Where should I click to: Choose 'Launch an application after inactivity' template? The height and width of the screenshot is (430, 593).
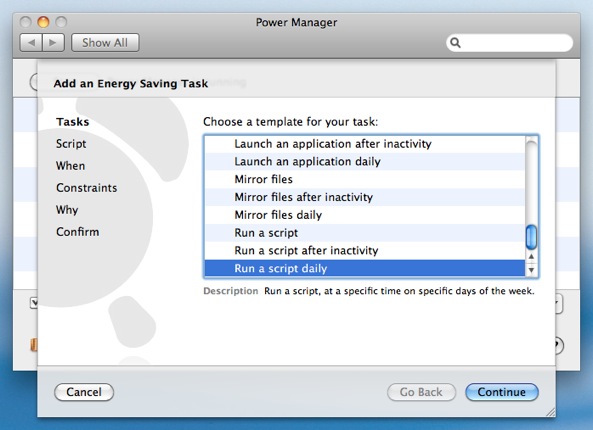365,144
